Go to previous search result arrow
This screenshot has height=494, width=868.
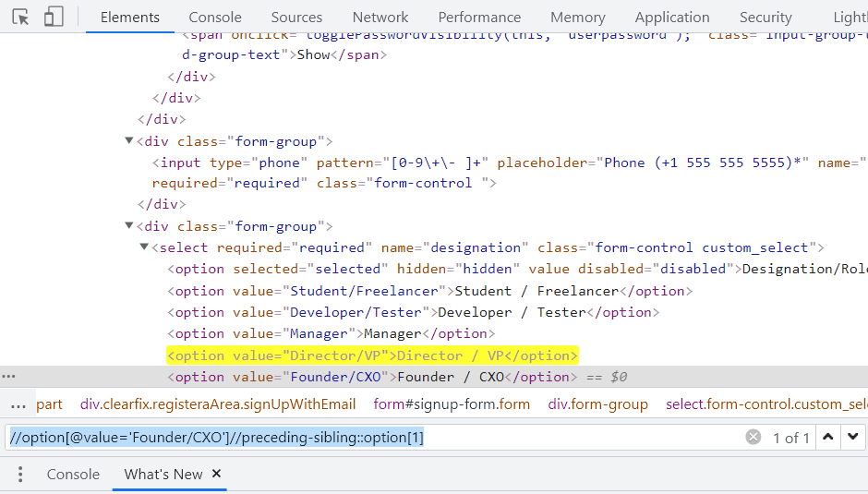coord(828,437)
